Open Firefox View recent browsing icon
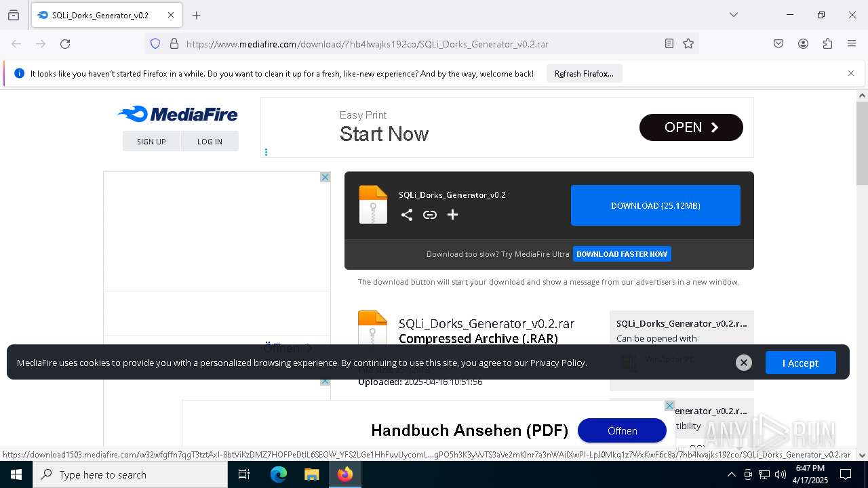The height and width of the screenshot is (488, 868). pos(14,15)
